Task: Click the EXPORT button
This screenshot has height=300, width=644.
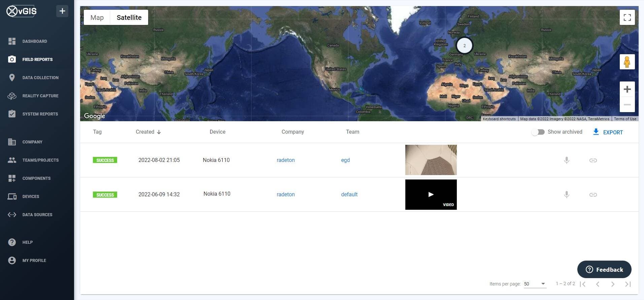Action: tap(608, 132)
